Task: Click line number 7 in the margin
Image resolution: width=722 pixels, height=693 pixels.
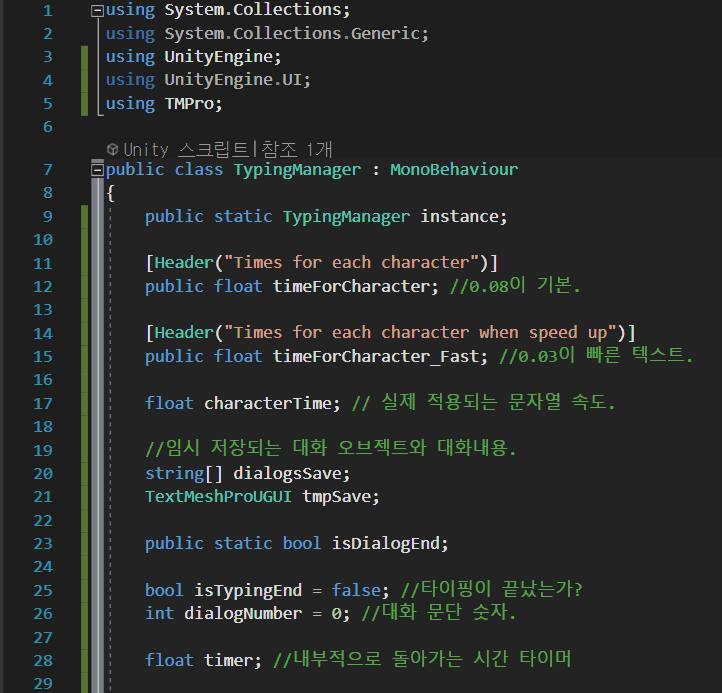Action: pyautogui.click(x=48, y=170)
